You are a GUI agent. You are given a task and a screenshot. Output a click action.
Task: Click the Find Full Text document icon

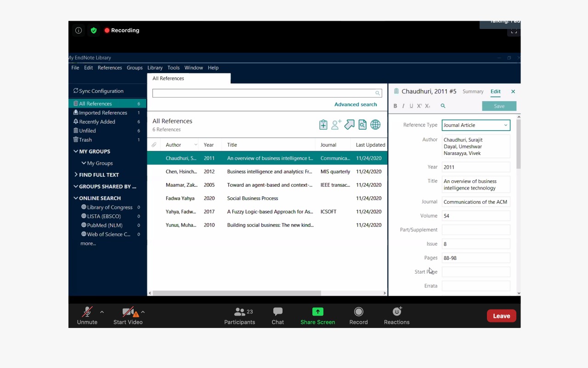click(362, 125)
